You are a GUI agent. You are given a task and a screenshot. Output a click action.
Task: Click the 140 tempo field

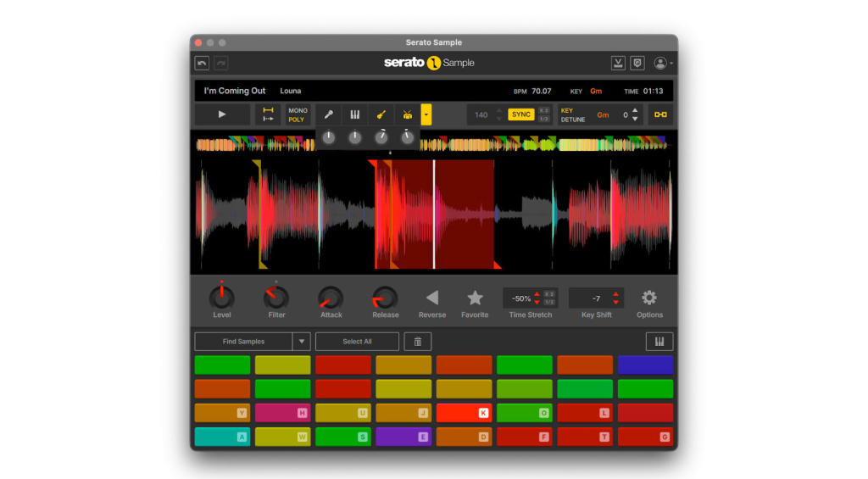pyautogui.click(x=481, y=114)
